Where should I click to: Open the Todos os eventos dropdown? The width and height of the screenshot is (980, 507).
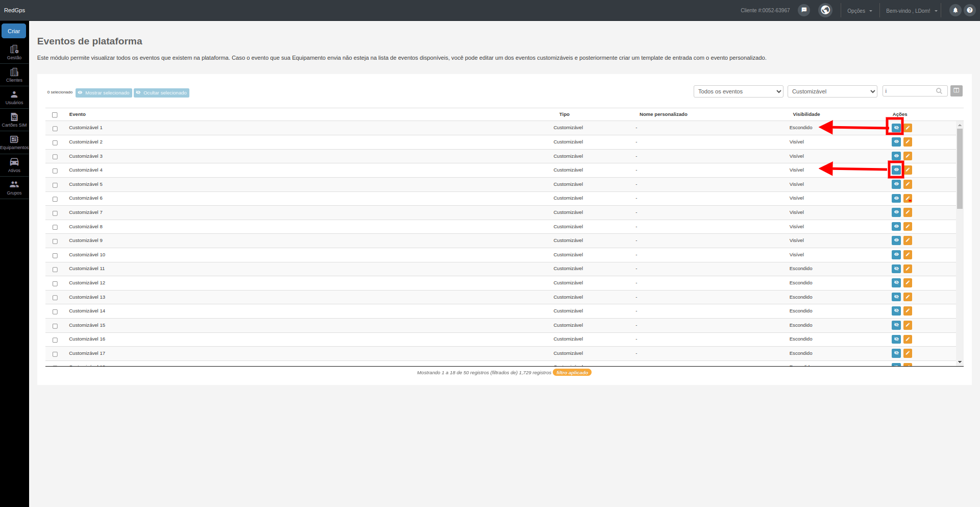[x=738, y=91]
